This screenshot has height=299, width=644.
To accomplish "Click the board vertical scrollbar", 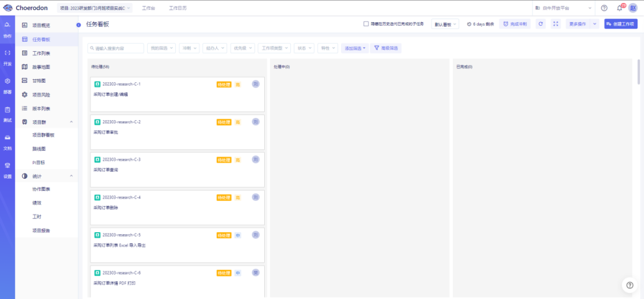I will coord(639,72).
